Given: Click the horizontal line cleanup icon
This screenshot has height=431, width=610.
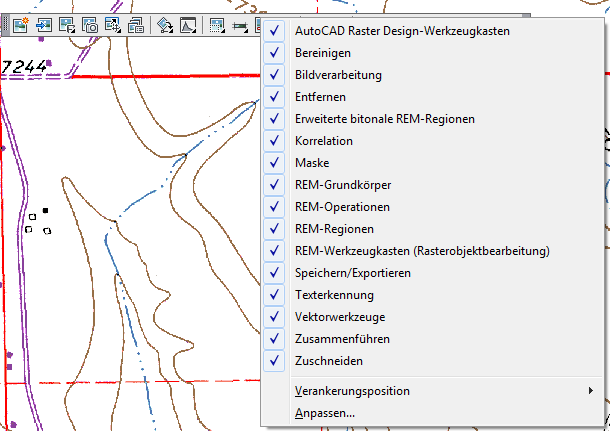Looking at the screenshot, I should coord(240,26).
